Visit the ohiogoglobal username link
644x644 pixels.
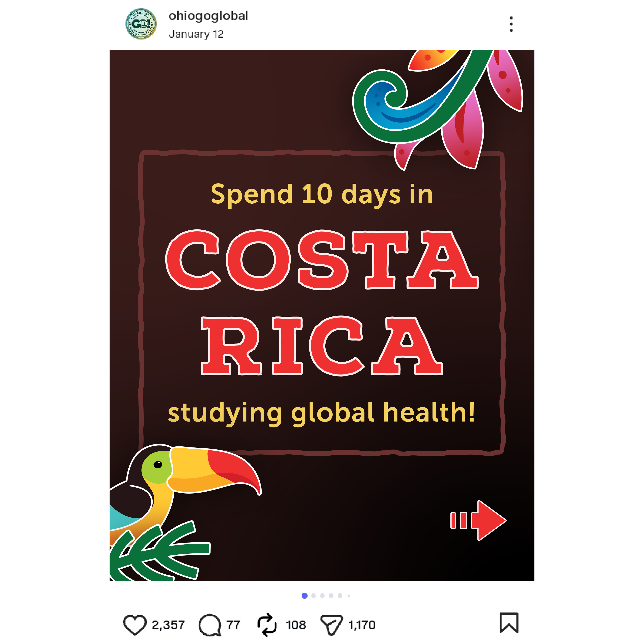pyautogui.click(x=208, y=16)
